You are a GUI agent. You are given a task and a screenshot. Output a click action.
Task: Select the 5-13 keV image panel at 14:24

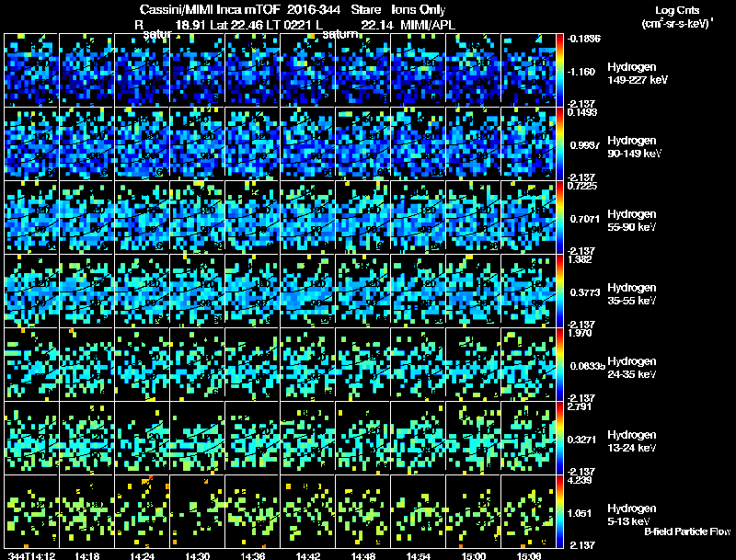(x=143, y=511)
